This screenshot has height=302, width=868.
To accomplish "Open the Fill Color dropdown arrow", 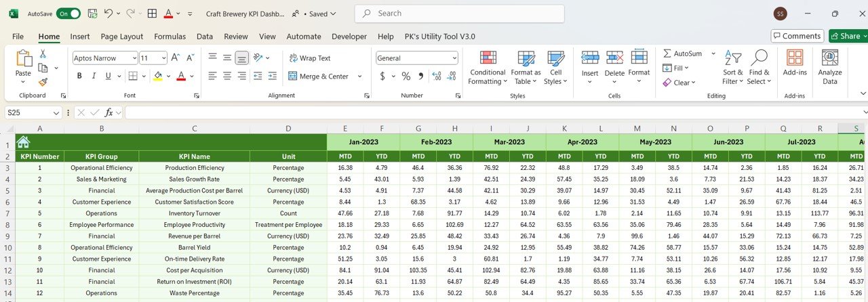I will [x=168, y=76].
